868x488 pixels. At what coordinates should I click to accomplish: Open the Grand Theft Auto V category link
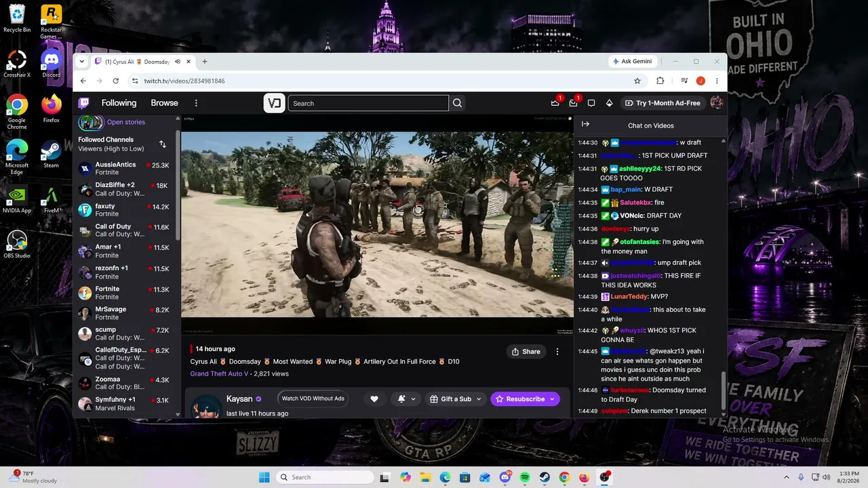pyautogui.click(x=218, y=373)
